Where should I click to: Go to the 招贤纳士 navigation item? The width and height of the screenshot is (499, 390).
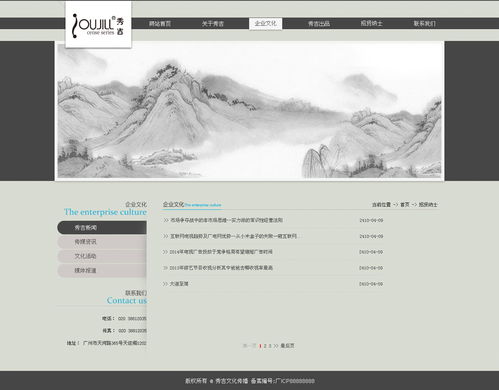coord(371,24)
